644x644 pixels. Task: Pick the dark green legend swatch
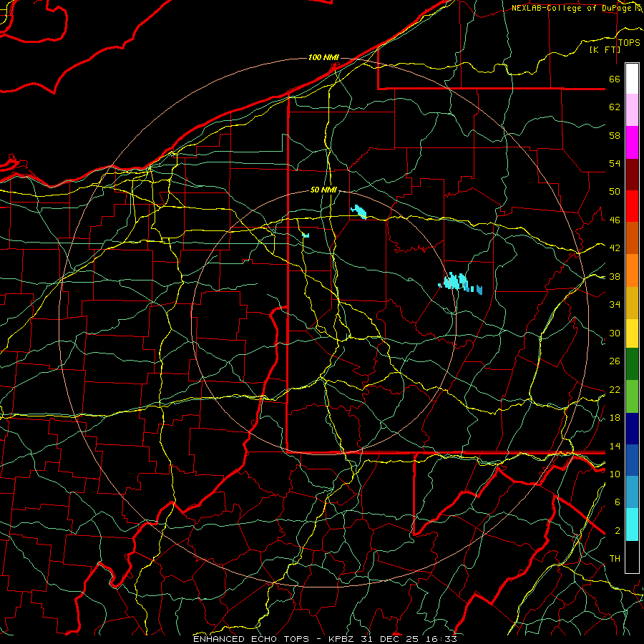coord(632,364)
